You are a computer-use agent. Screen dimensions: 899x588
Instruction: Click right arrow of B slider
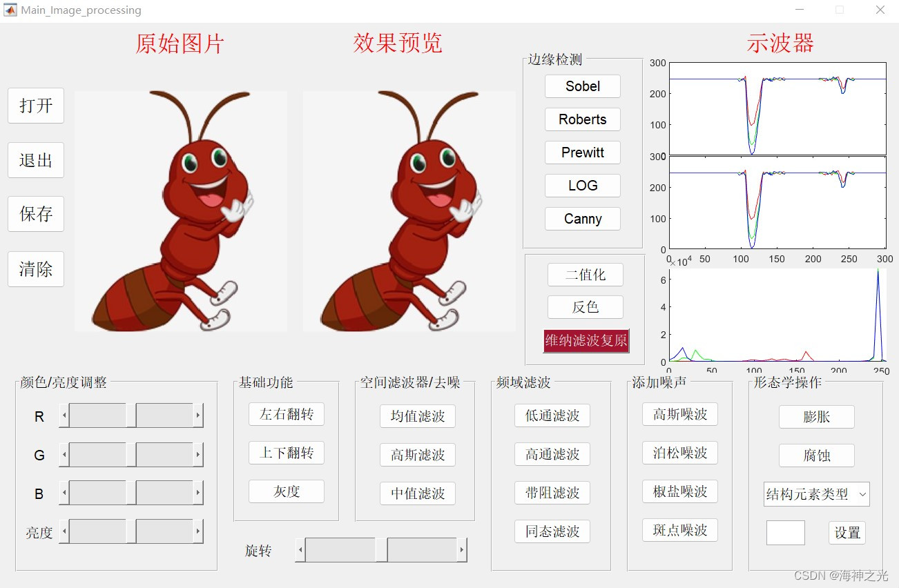click(x=198, y=493)
